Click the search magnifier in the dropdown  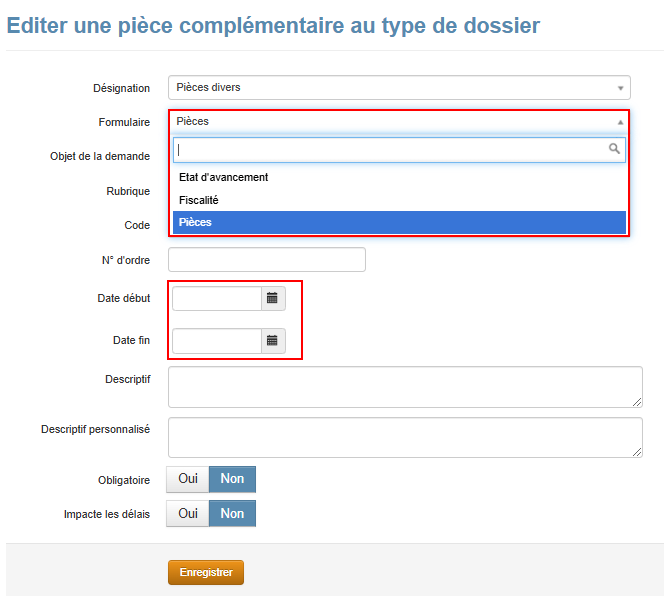615,149
